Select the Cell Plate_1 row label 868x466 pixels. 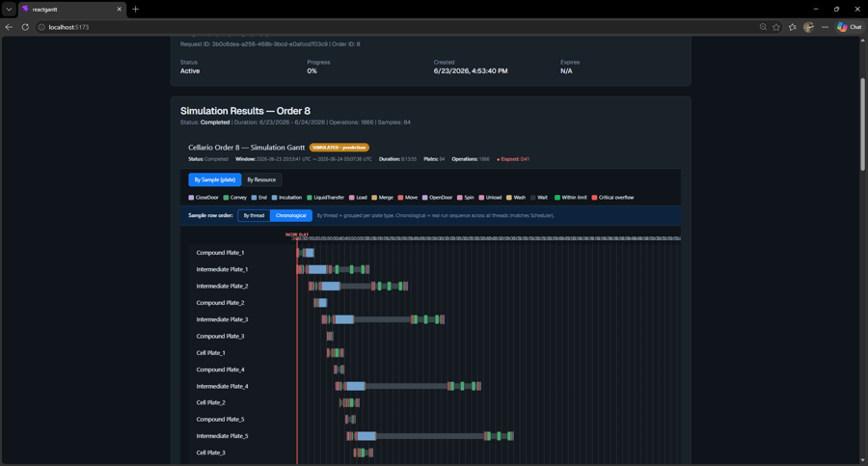(x=210, y=352)
